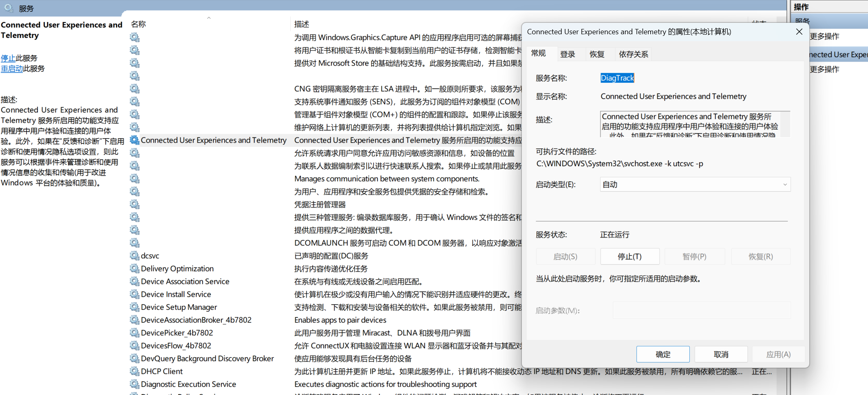Click the 正在运行 service status text
Screen dimensions: 868x395
[x=615, y=235]
